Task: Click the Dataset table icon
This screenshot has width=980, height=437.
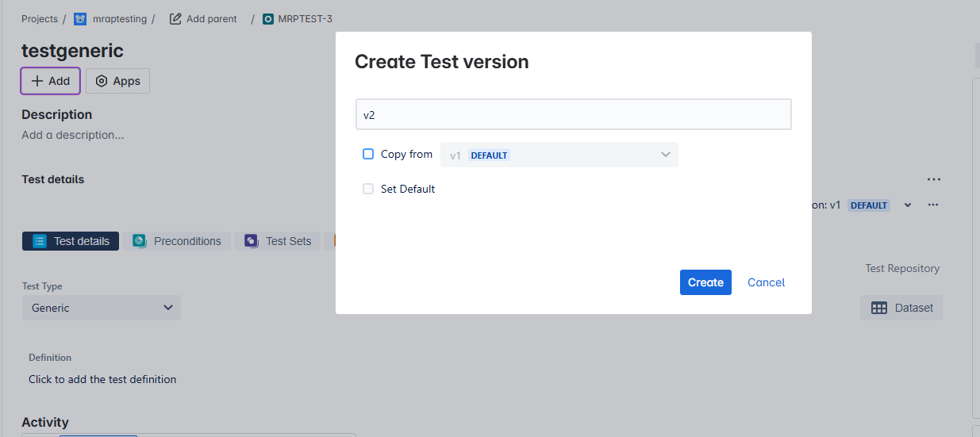Action: [x=879, y=308]
